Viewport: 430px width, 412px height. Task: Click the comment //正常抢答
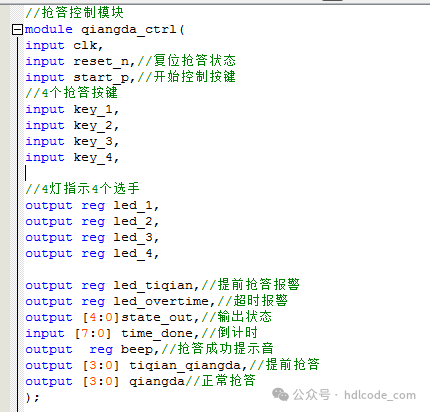[x=221, y=381]
